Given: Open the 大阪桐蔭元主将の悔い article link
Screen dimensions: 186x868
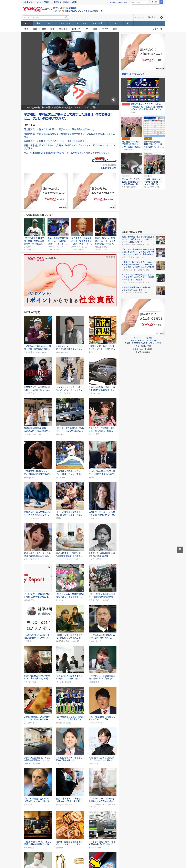Looking at the screenshot, I should click(138, 289).
